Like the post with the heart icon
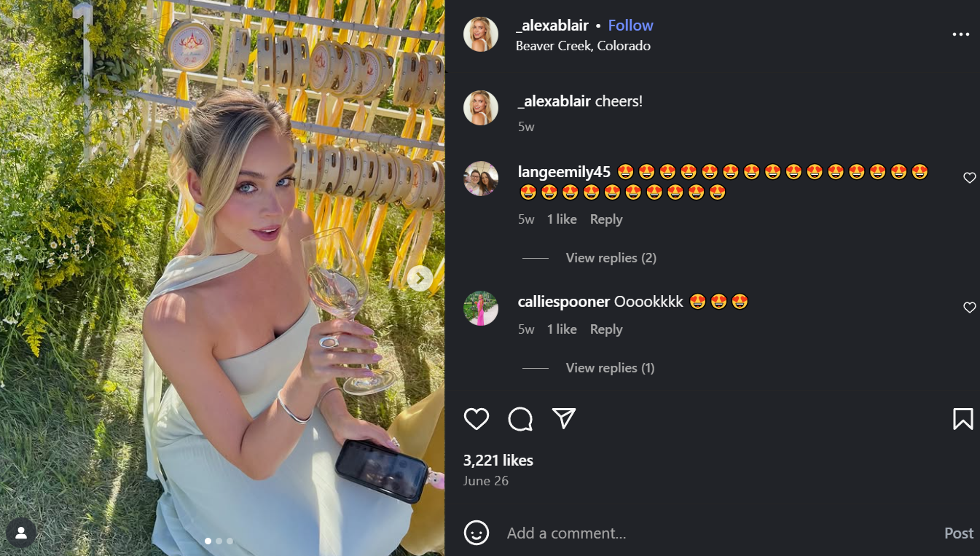This screenshot has width=980, height=556. point(477,419)
